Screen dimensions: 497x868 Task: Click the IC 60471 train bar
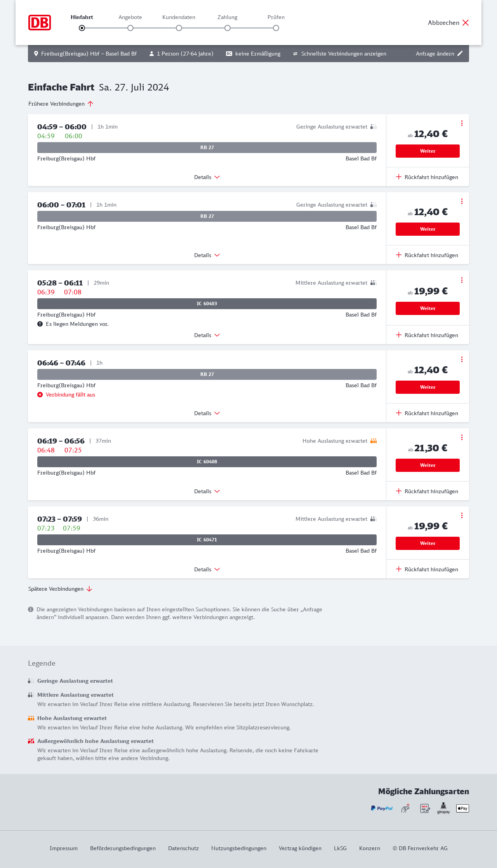(207, 540)
